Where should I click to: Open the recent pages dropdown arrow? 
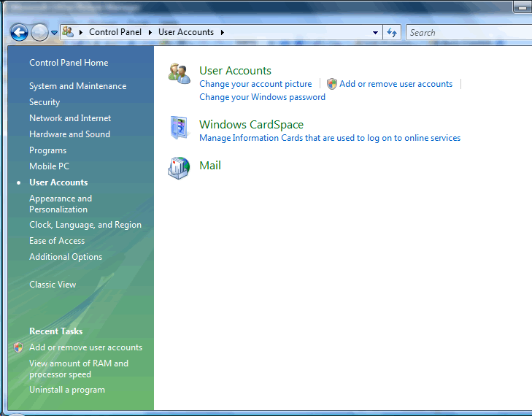coord(54,33)
